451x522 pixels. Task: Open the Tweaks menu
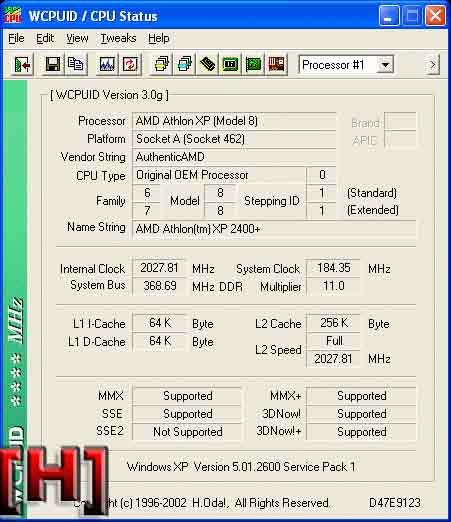(x=118, y=38)
